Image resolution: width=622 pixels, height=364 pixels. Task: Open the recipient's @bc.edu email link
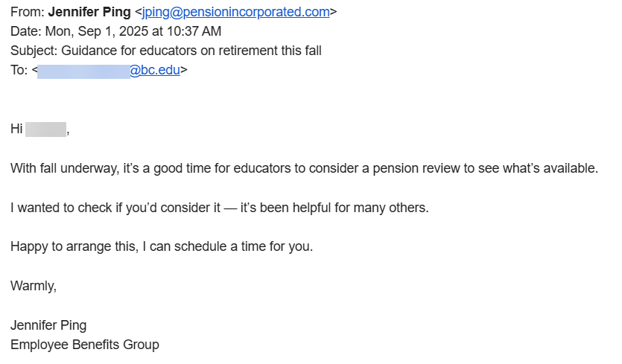[x=155, y=71]
